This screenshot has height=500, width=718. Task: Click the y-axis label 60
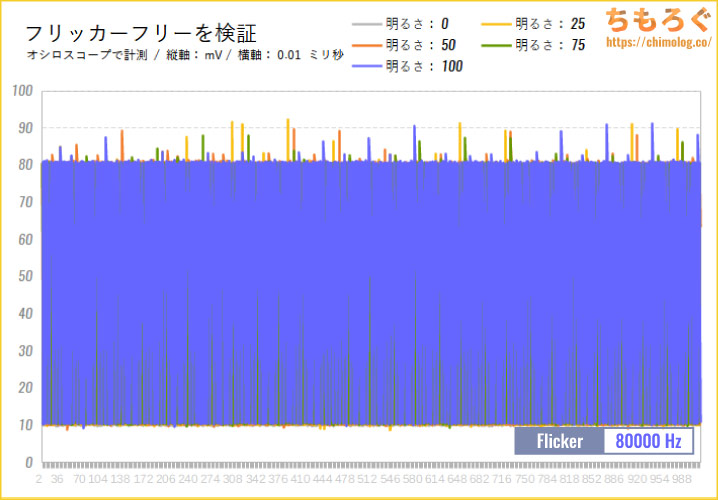(x=25, y=239)
